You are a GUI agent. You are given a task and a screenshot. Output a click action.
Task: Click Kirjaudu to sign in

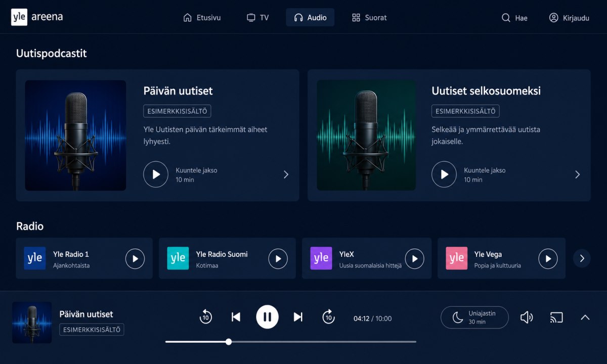[569, 18]
